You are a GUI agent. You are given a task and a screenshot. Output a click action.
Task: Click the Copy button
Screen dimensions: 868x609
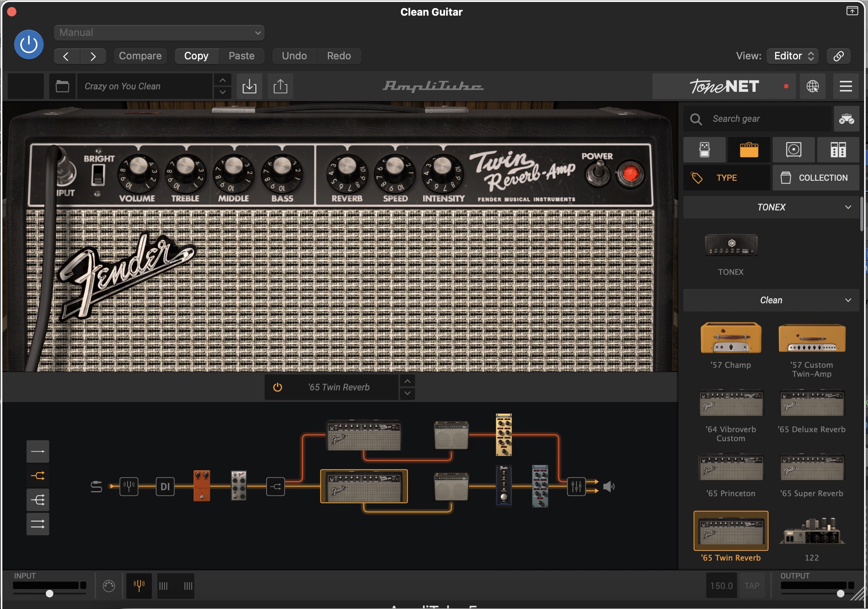(196, 56)
